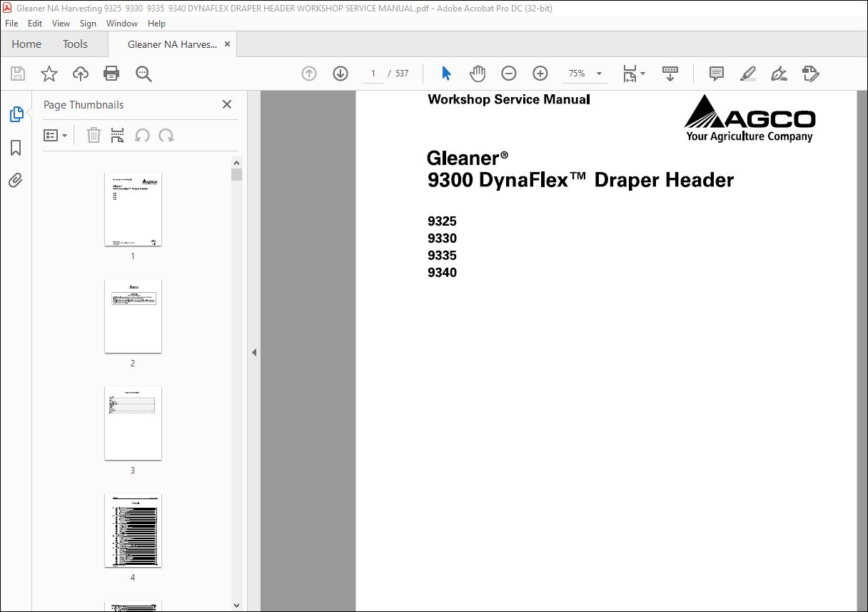868x612 pixels.
Task: Click thumbnails scrollbar down arrow
Action: point(237,606)
